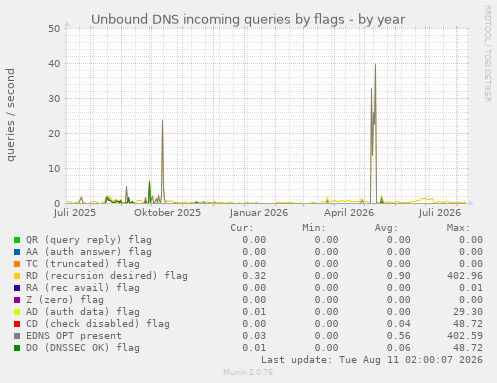Screen dimensions: 497x383
Task: Click the October 2025 spike peak near 24
Action: [x=162, y=121]
